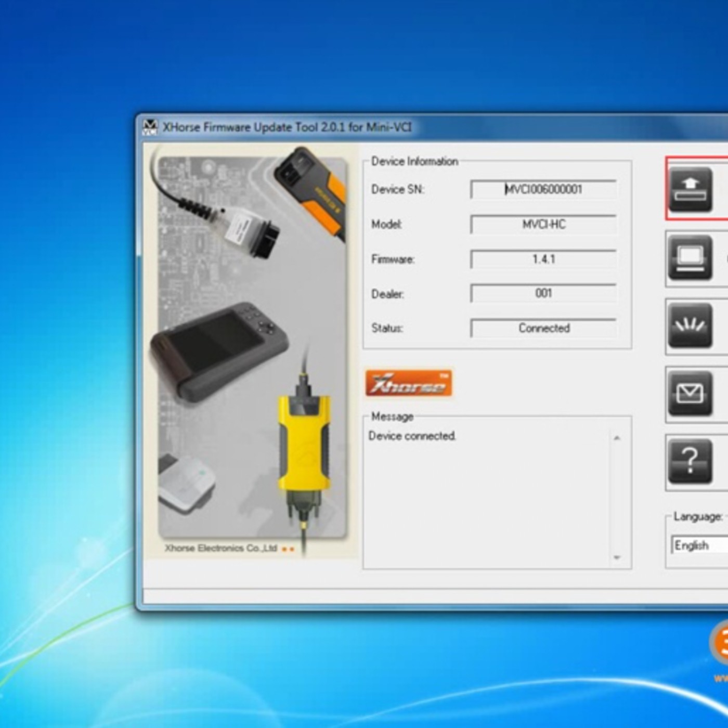Click the Firmware field showing 1.4.1
The width and height of the screenshot is (728, 728).
click(x=543, y=259)
